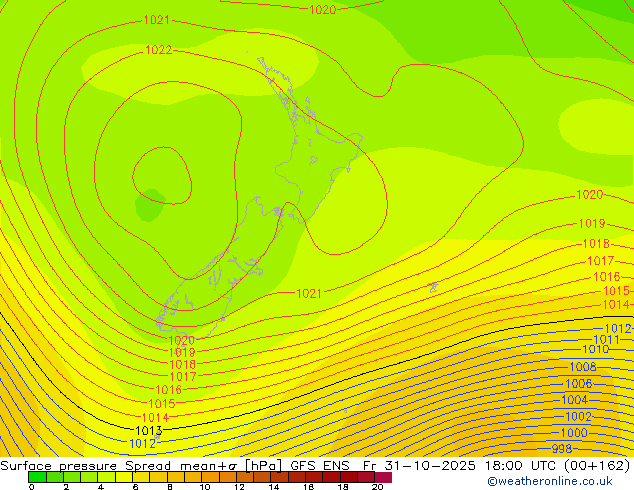The image size is (634, 490).
Task: Click the blue 1002 contour label
Action: click(578, 416)
